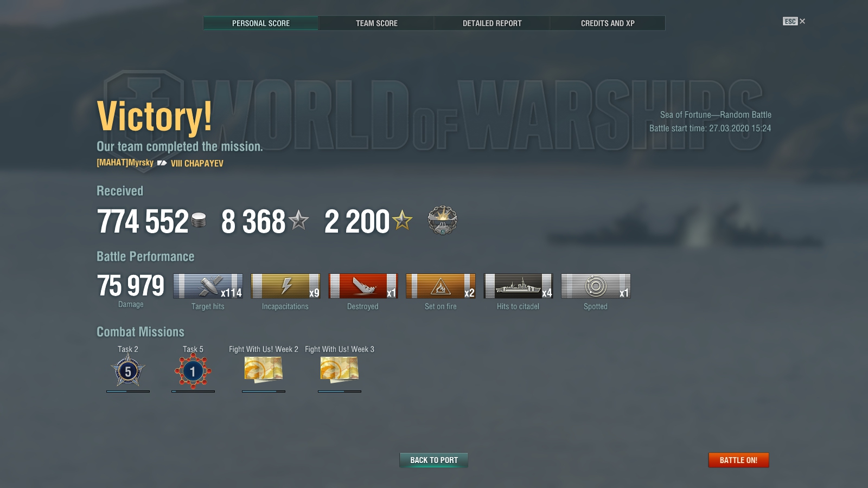Click the Set on fire ribbon
The height and width of the screenshot is (488, 868).
tap(441, 286)
